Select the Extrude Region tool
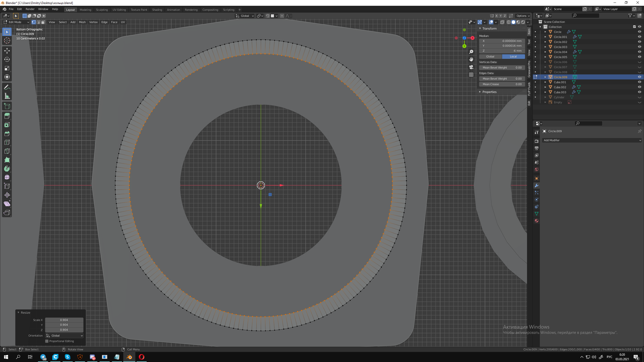644x362 pixels. coord(7,116)
